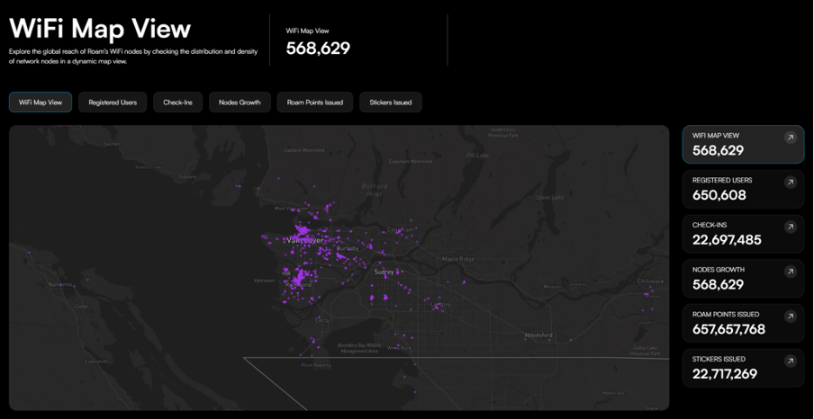This screenshot has width=814, height=419.
Task: Switch to the Check-Ins tab
Action: tap(178, 102)
